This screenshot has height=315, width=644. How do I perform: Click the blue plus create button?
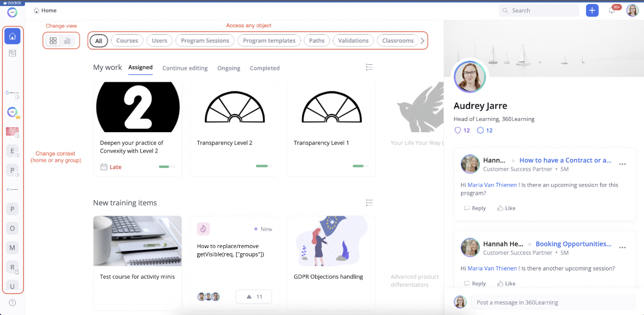(592, 10)
